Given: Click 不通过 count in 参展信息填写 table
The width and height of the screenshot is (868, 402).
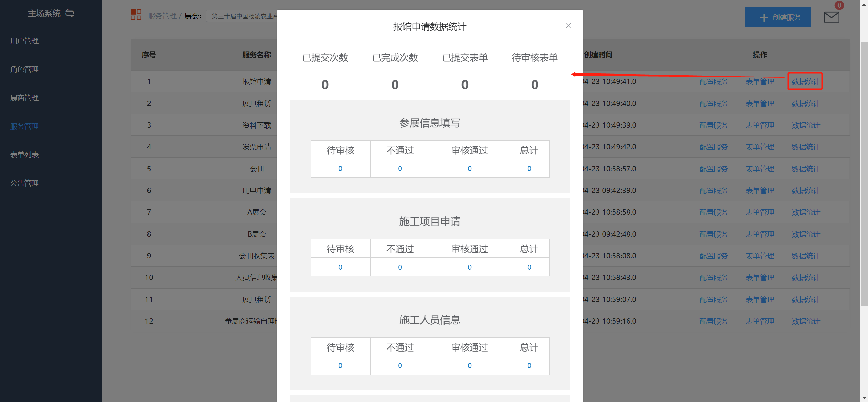Looking at the screenshot, I should pos(400,168).
